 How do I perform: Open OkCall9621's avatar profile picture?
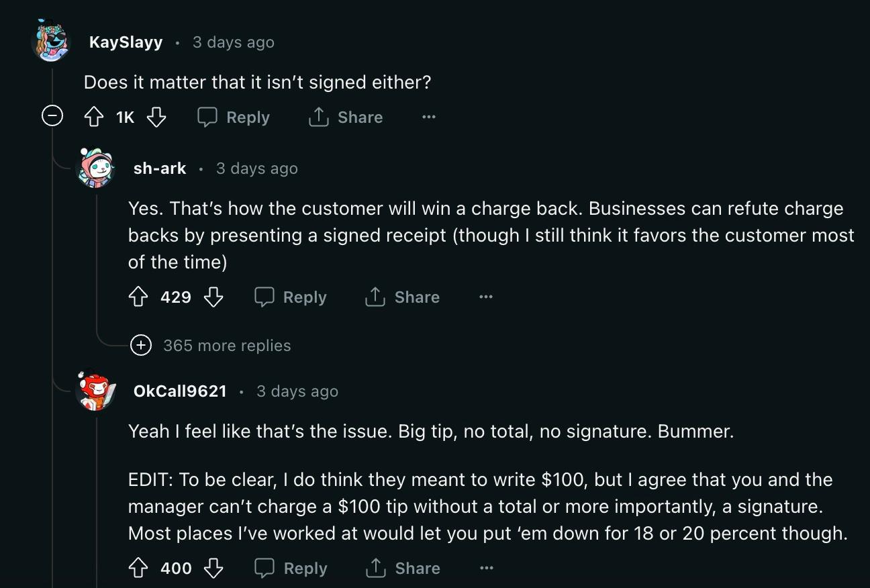coord(97,391)
